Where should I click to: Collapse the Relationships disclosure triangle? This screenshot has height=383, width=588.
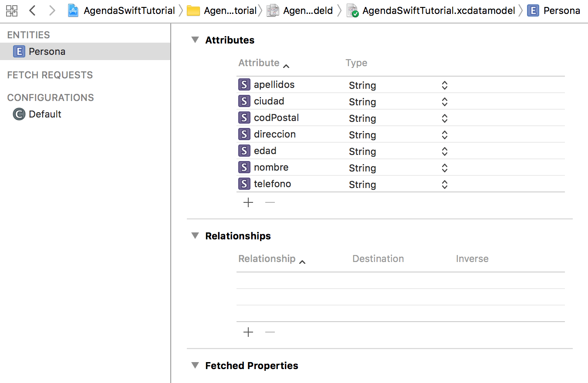click(195, 235)
